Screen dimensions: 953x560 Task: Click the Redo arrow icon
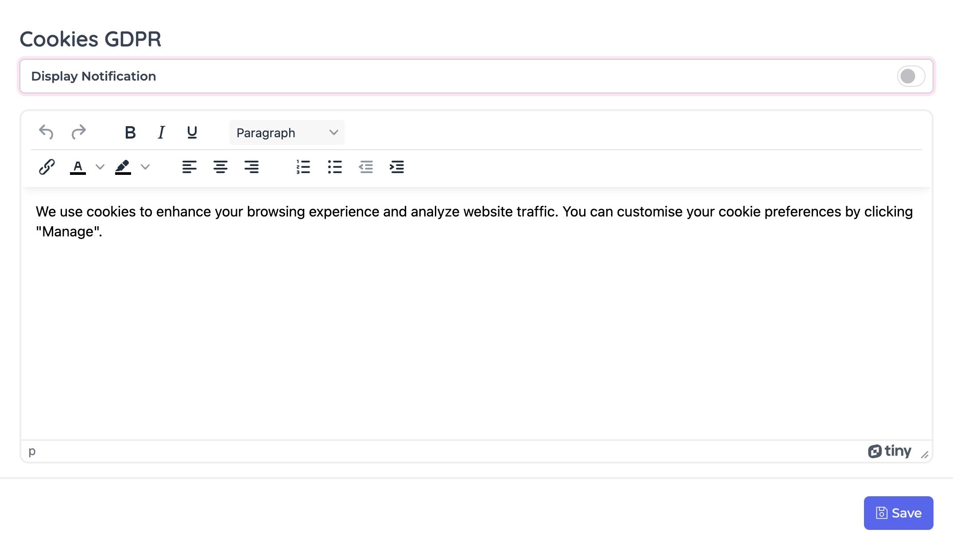tap(79, 132)
